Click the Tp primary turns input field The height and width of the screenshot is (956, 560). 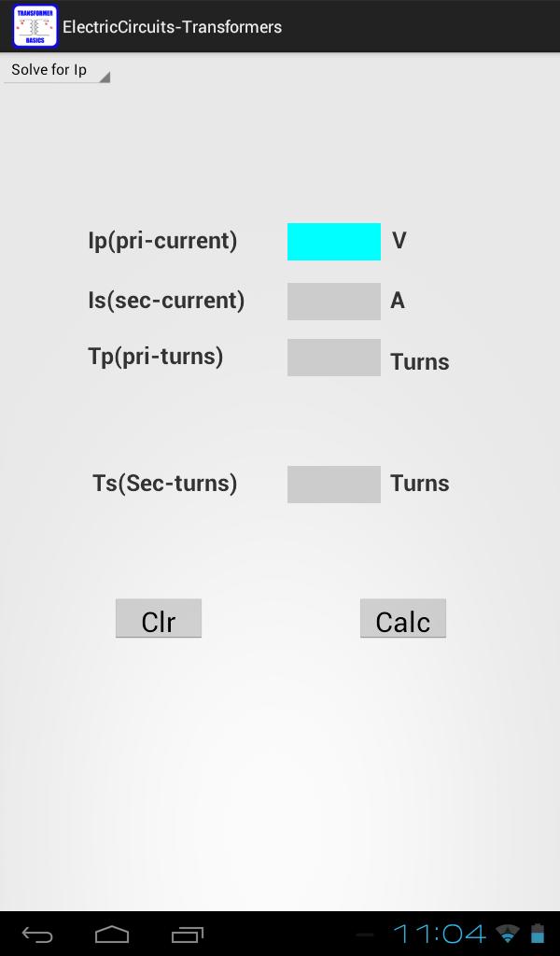pyautogui.click(x=333, y=357)
